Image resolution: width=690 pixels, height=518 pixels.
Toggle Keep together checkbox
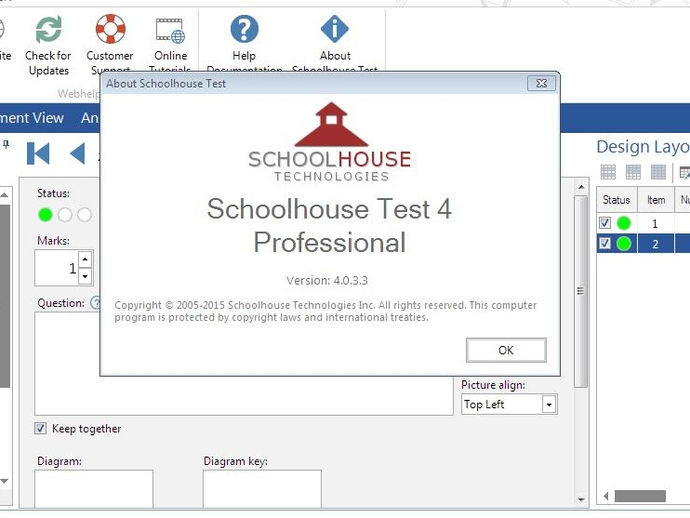pos(40,428)
